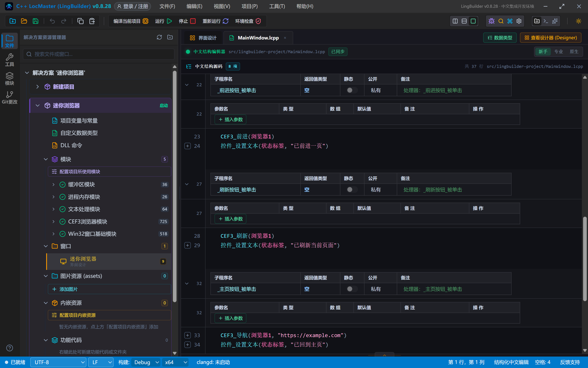
Task: Open the 模块 sidebar panel
Action: 9,79
